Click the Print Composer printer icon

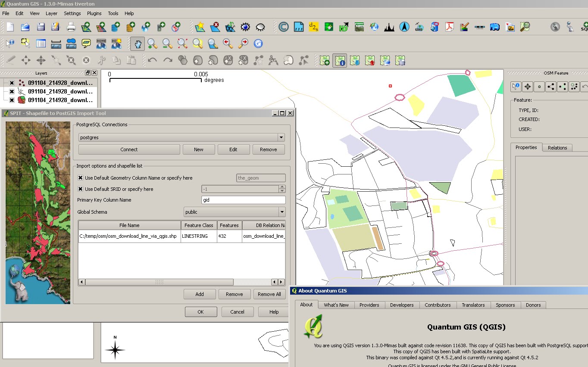(x=71, y=27)
